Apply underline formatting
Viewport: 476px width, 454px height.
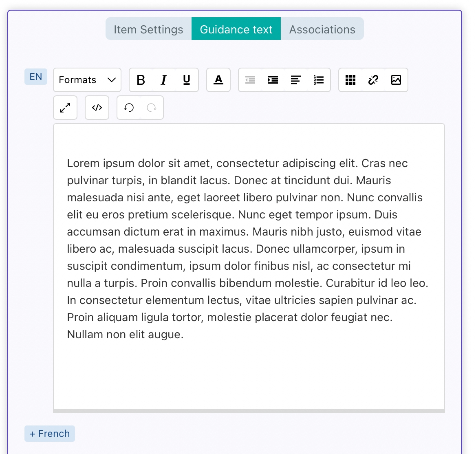click(187, 80)
